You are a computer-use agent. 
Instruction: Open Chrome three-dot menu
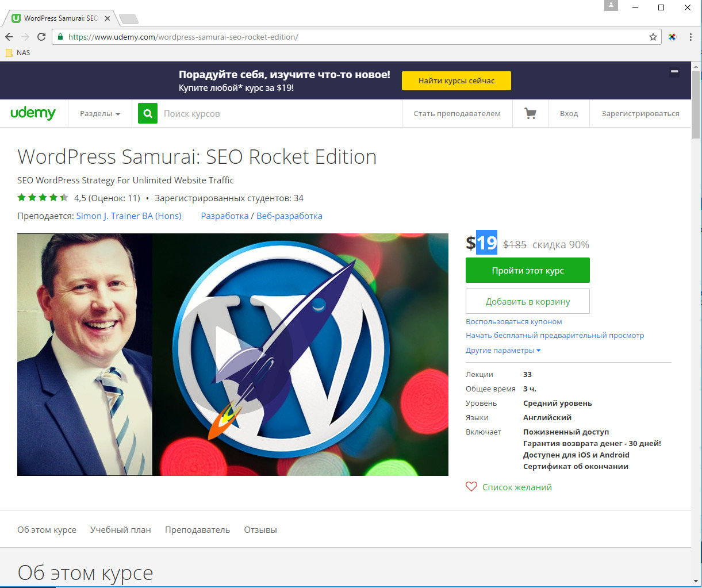pyautogui.click(x=691, y=37)
